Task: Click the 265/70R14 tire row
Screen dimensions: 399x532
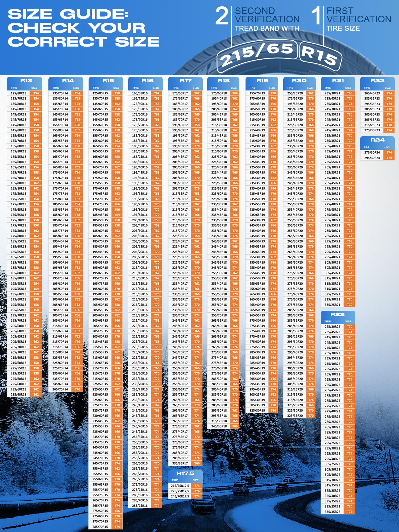Action: (60, 389)
